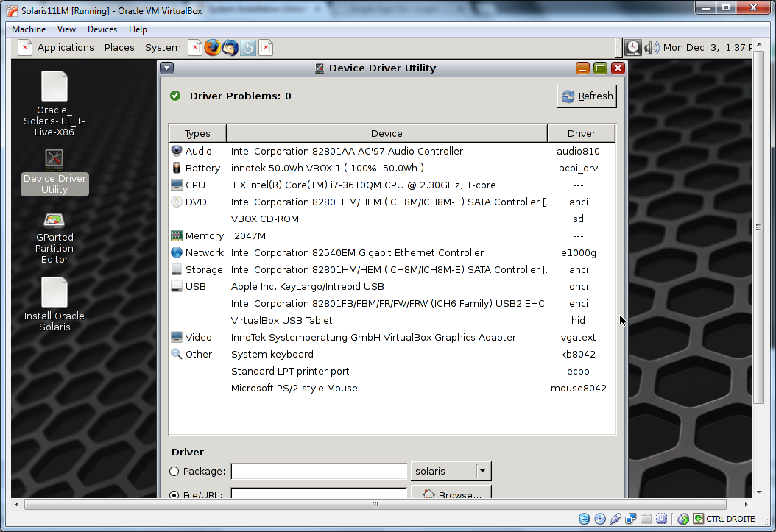This screenshot has width=776, height=532.
Task: Launch Thunderbird mail icon in panel
Action: pos(230,48)
